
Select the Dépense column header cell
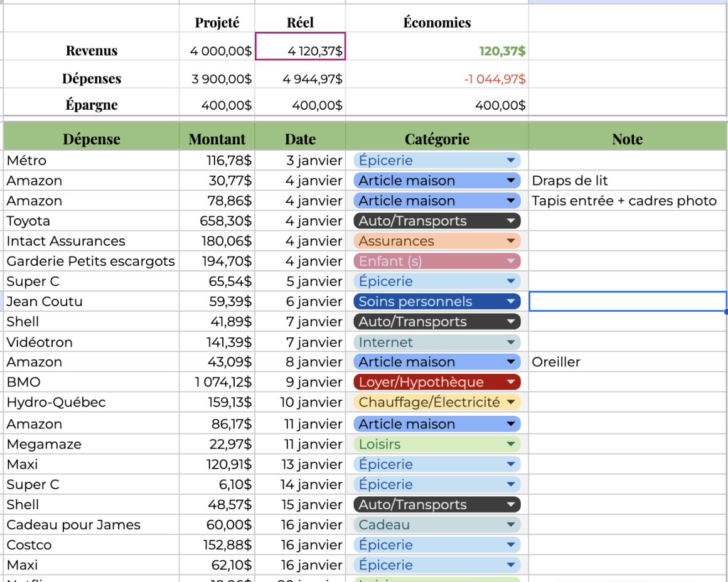[x=92, y=139]
